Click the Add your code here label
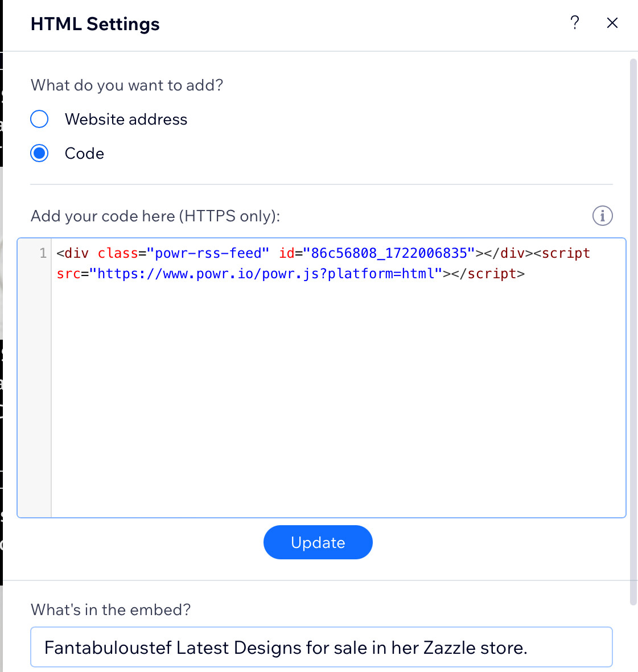The height and width of the screenshot is (672, 638). click(155, 216)
